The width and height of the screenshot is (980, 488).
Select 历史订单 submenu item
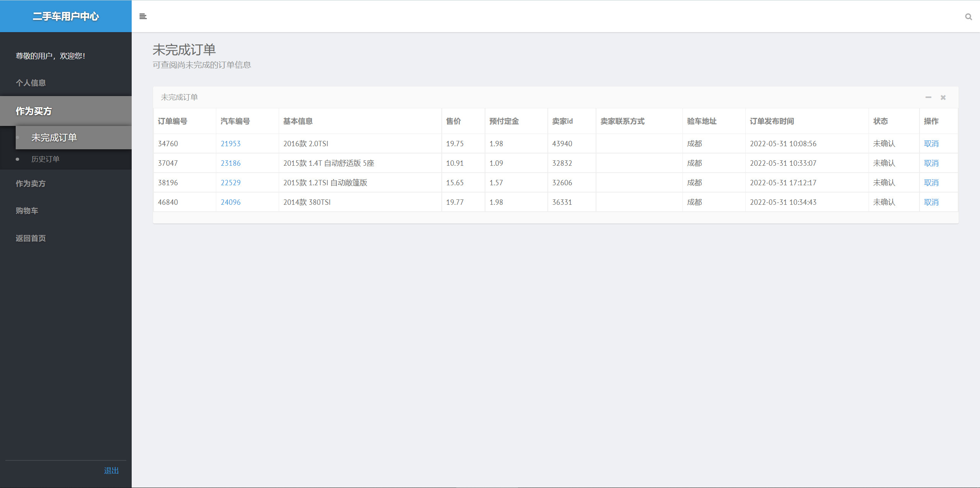tap(45, 159)
